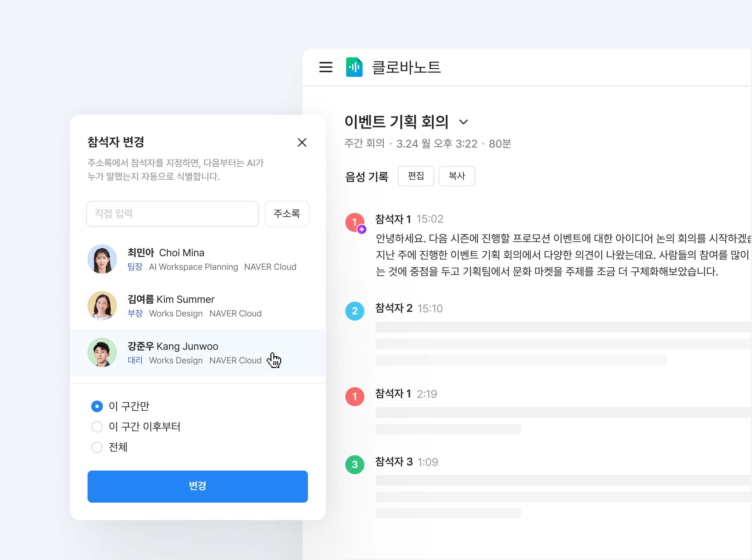Click the 편집 edit button
Screen dimensions: 752x560
click(416, 176)
